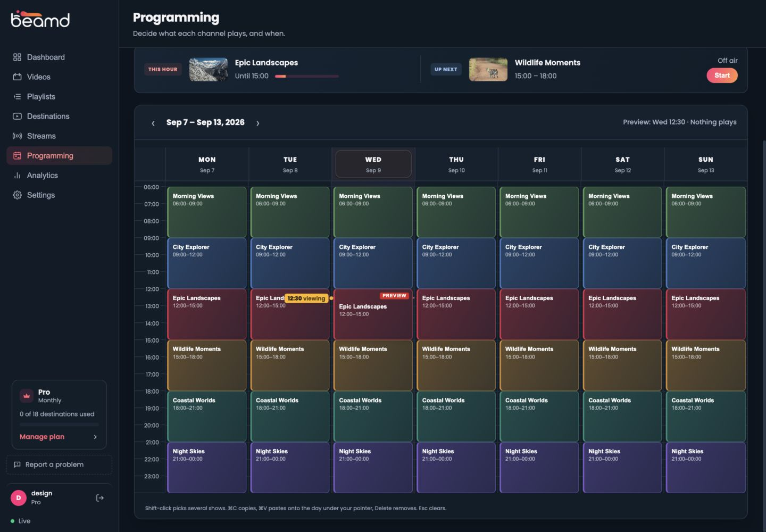Select Tuesday's City Explorer block
This screenshot has height=532, width=766.
290,263
